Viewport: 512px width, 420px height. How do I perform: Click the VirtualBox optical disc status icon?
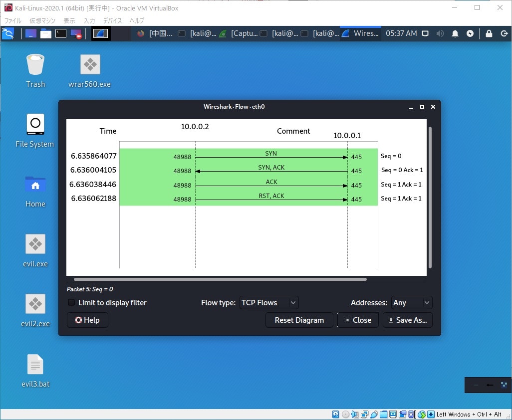click(x=345, y=414)
